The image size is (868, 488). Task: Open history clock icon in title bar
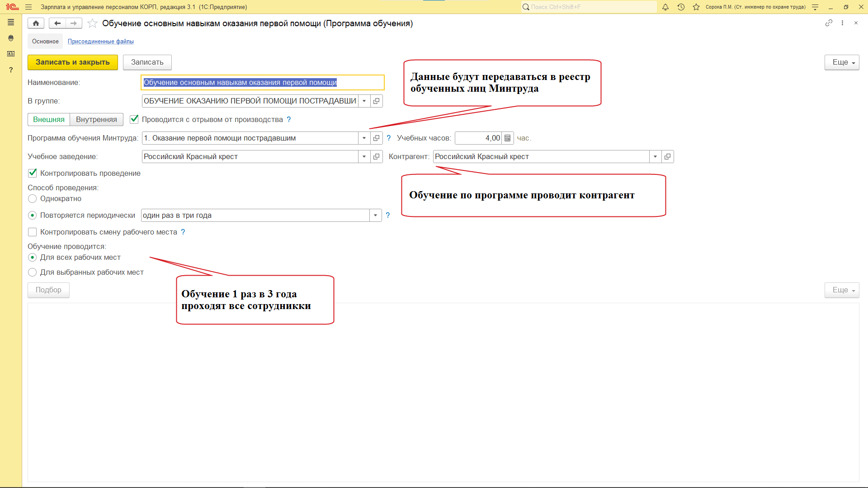[681, 7]
